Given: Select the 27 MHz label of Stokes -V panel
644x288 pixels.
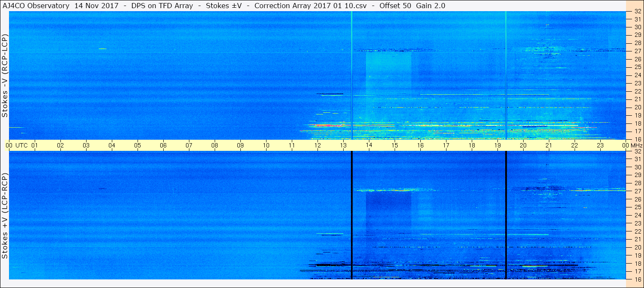Looking at the screenshot, I should pyautogui.click(x=638, y=51).
